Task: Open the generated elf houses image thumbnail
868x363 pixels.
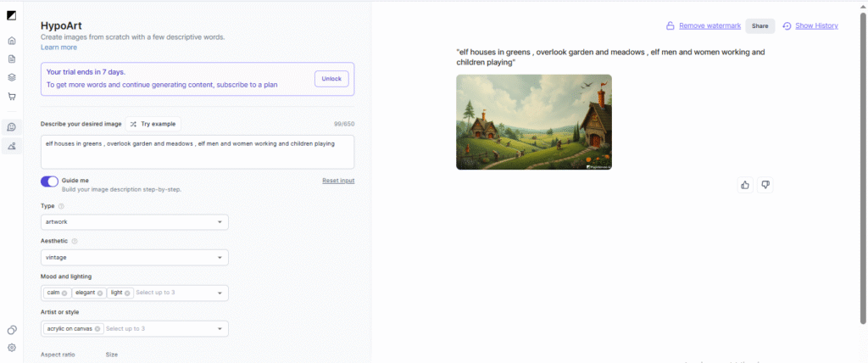Action: click(533, 122)
